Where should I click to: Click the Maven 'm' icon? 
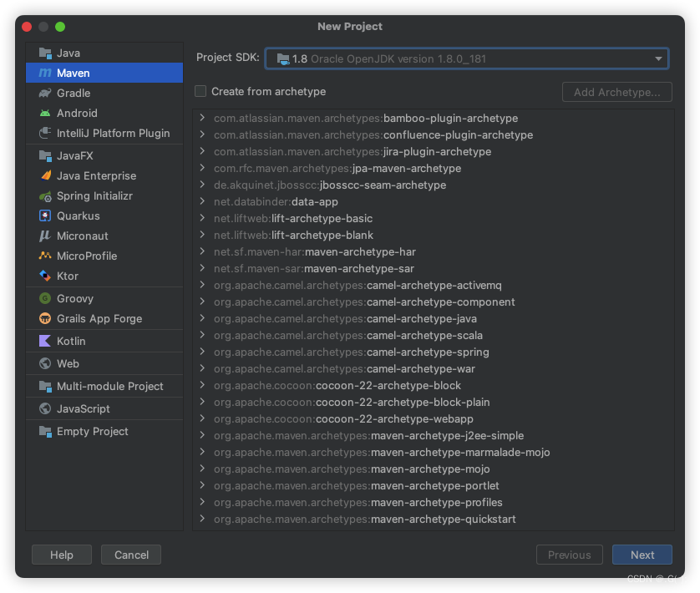point(45,73)
